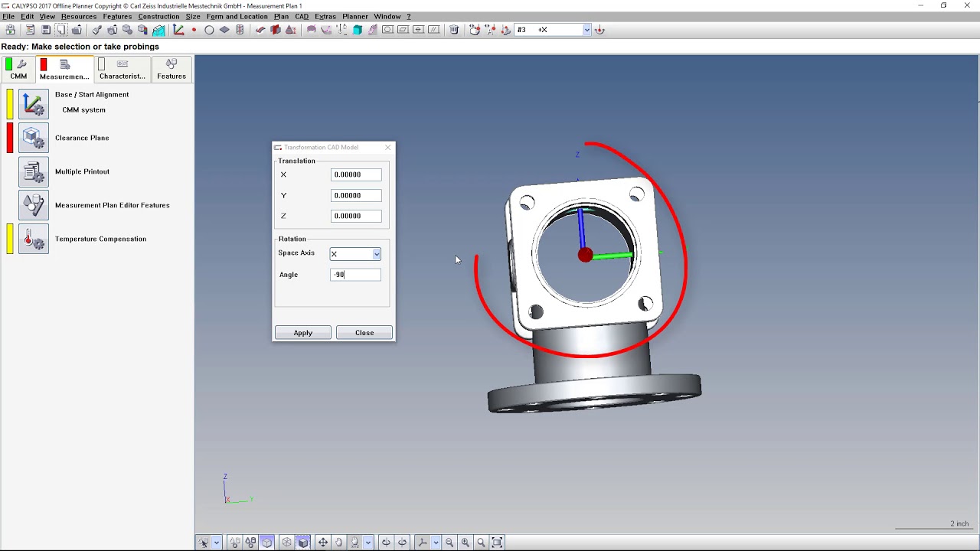
Task: Click the cyan CAD window toolbar icon
Action: click(158, 30)
